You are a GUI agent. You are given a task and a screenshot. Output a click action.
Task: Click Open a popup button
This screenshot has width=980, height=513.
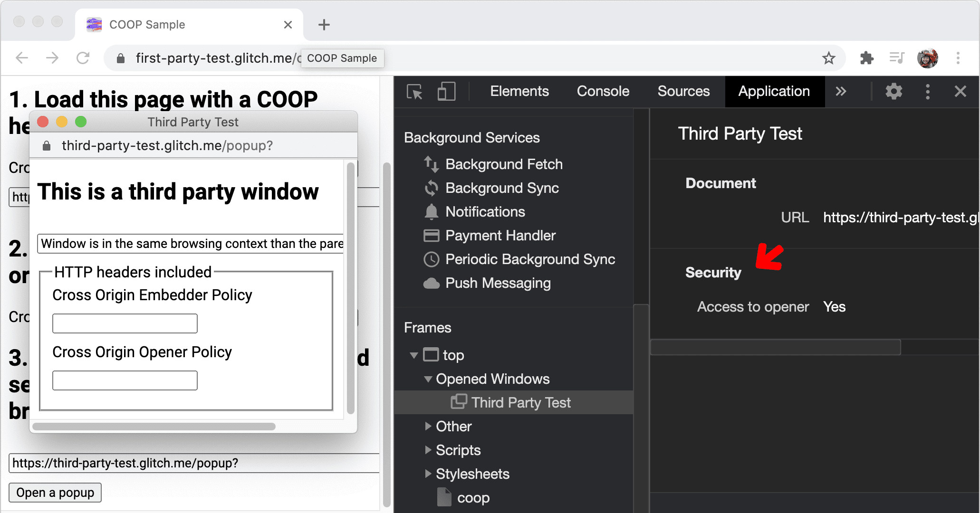coord(55,492)
